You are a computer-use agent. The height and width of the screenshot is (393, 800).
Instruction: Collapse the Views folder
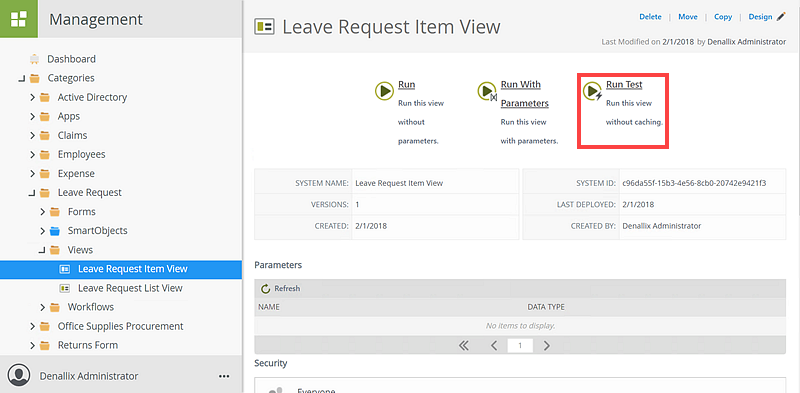[42, 250]
